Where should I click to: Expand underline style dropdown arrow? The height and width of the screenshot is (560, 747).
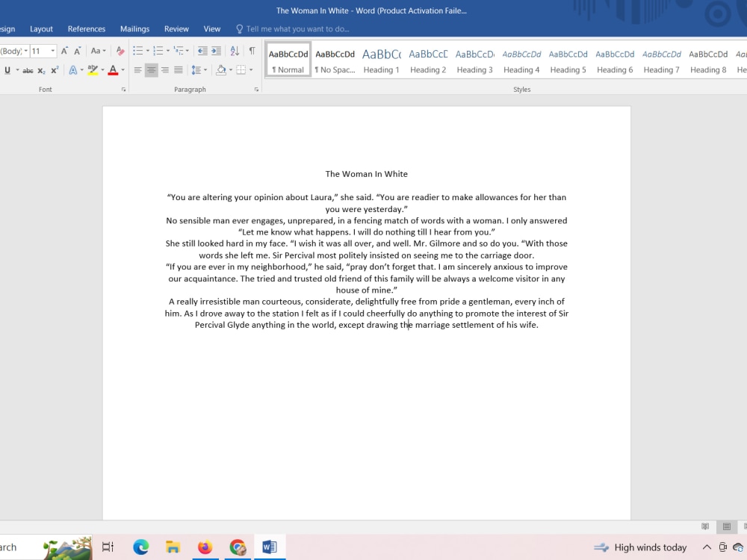click(18, 70)
